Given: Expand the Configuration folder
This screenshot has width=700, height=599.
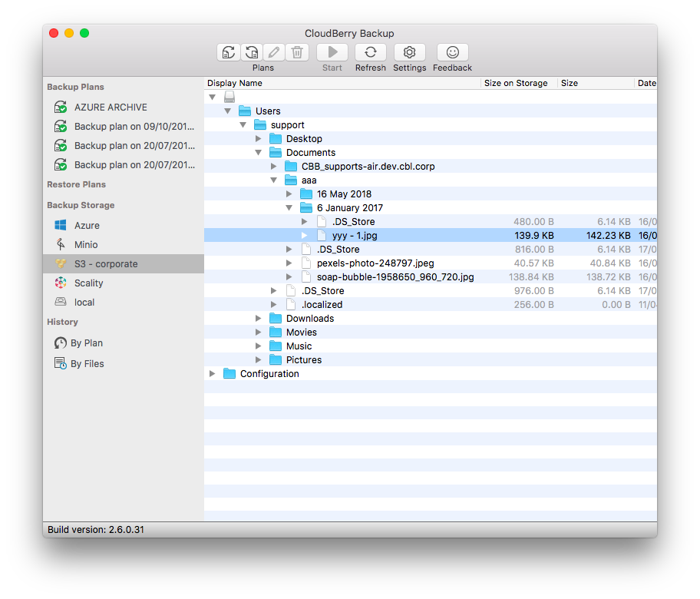Looking at the screenshot, I should point(212,373).
